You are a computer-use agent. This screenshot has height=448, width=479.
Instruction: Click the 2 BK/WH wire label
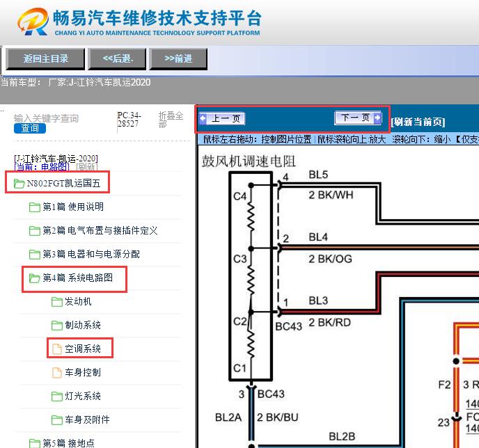coord(331,195)
